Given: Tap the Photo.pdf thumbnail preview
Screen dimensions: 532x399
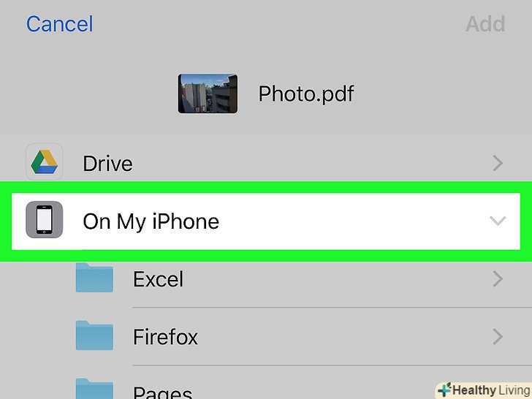Looking at the screenshot, I should coord(208,94).
